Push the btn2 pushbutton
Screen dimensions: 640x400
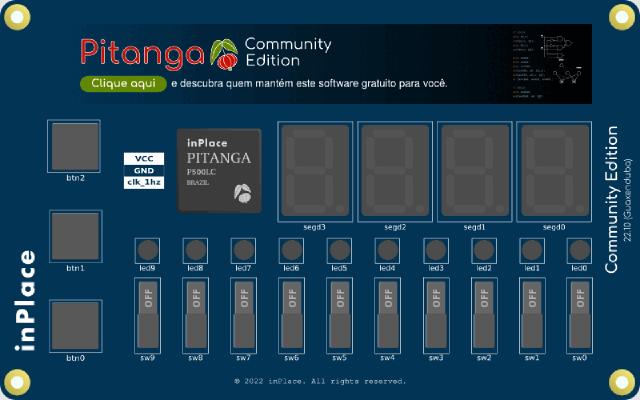pyautogui.click(x=74, y=146)
